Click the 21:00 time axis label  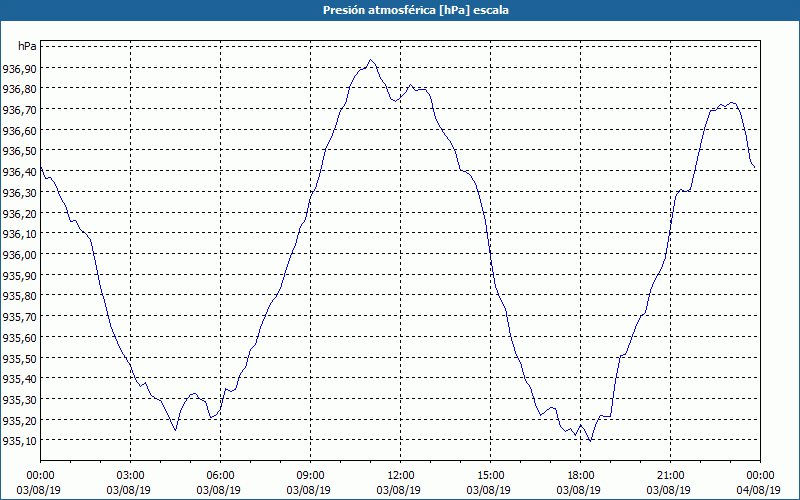tap(670, 476)
